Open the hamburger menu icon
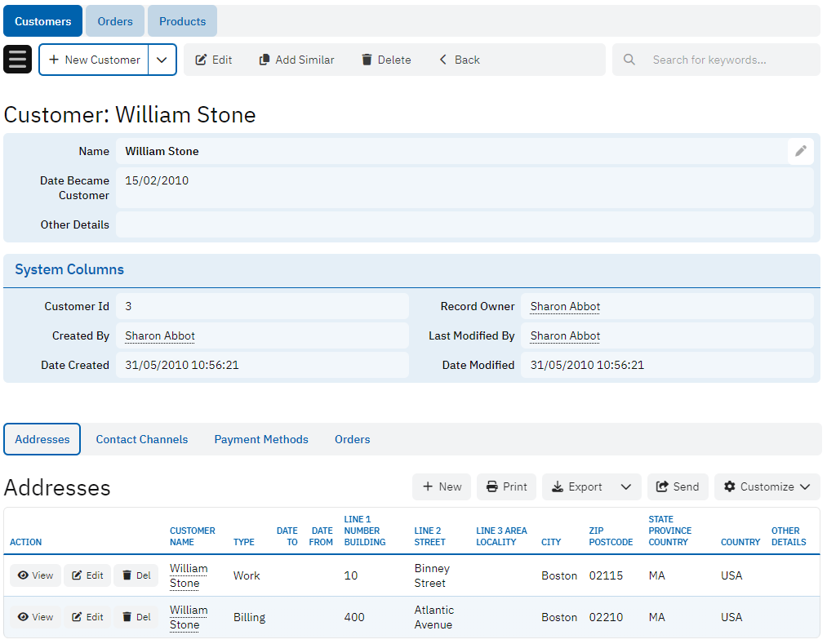The image size is (827, 644). (17, 60)
